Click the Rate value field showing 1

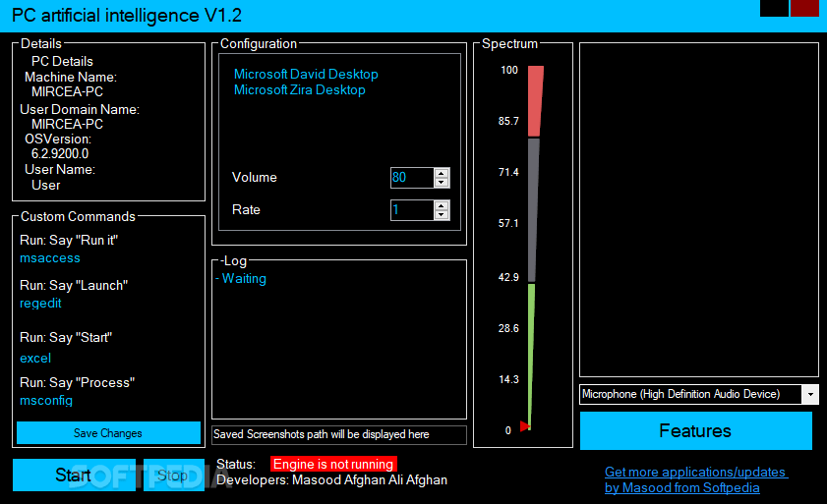[x=412, y=210]
